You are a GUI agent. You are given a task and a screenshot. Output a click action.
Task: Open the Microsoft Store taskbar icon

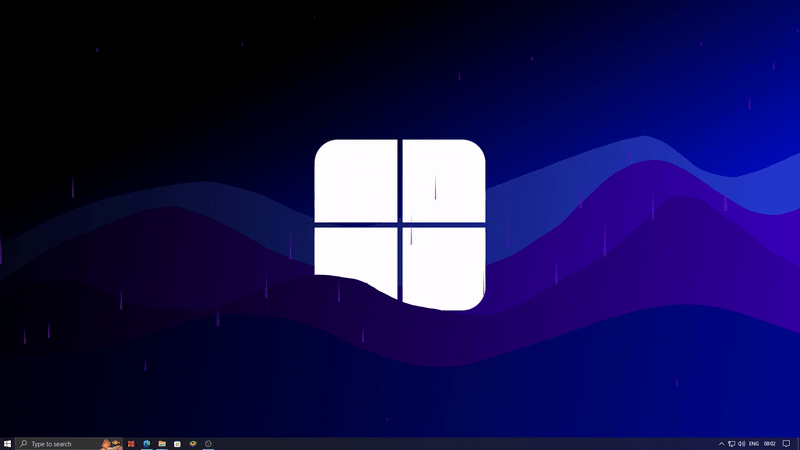(177, 444)
